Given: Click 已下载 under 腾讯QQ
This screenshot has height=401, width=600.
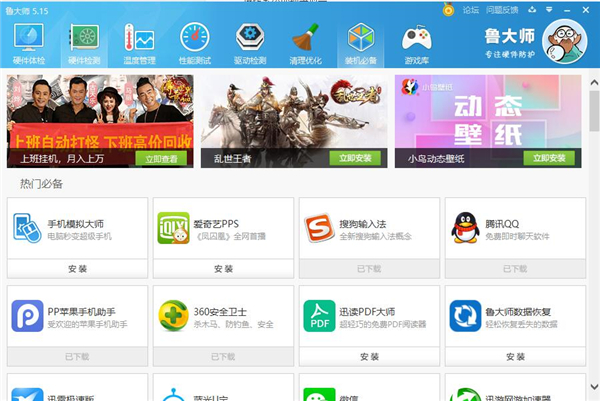Looking at the screenshot, I should [x=515, y=269].
